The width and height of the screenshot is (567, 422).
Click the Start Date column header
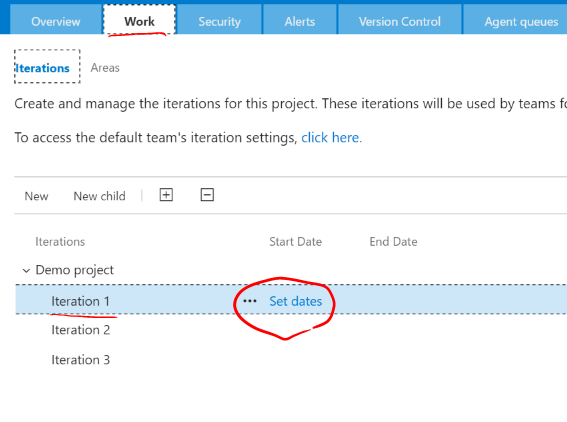pos(295,242)
